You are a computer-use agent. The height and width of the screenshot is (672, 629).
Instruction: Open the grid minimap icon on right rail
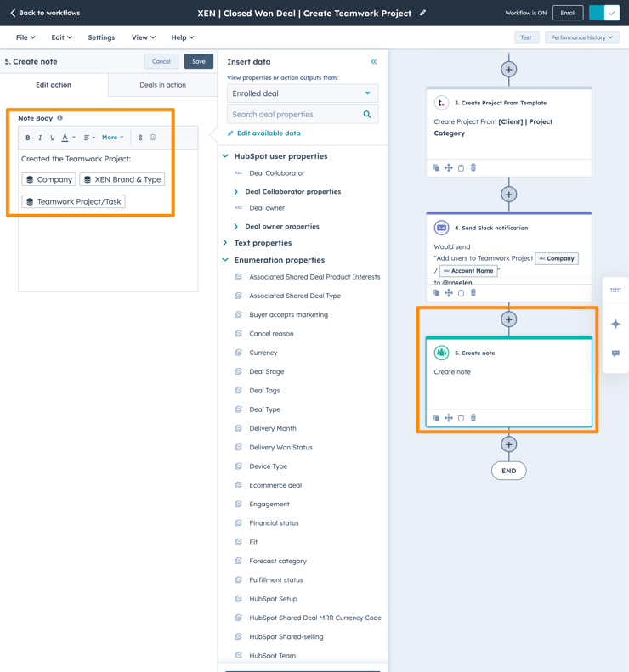click(615, 291)
